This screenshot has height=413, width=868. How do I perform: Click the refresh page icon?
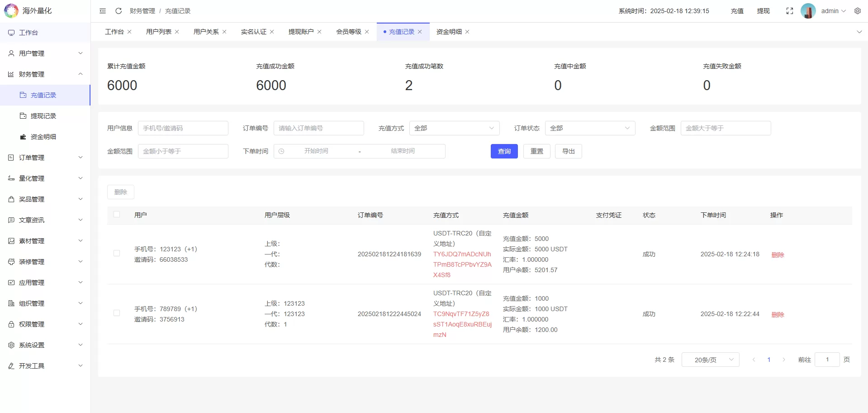pos(119,11)
